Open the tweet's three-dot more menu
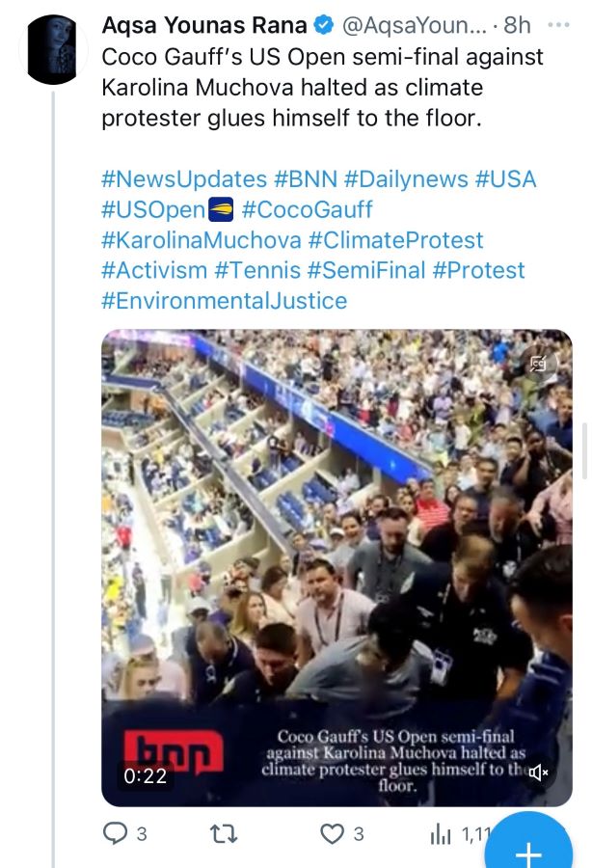The height and width of the screenshot is (868, 592). coord(557,25)
